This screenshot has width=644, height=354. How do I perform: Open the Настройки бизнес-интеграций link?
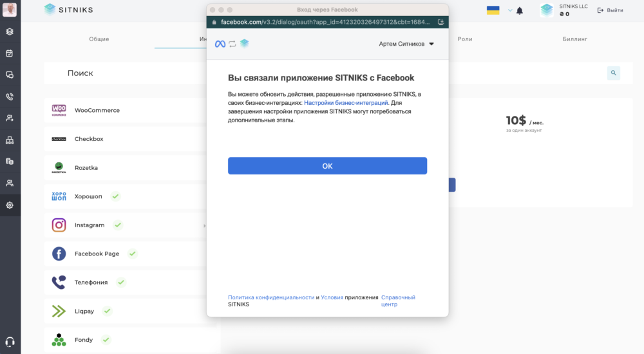point(346,103)
